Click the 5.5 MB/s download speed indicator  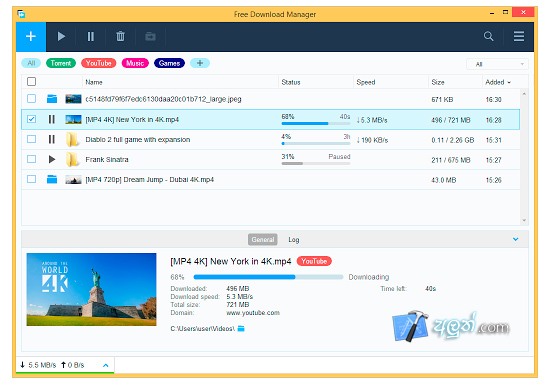[38, 365]
